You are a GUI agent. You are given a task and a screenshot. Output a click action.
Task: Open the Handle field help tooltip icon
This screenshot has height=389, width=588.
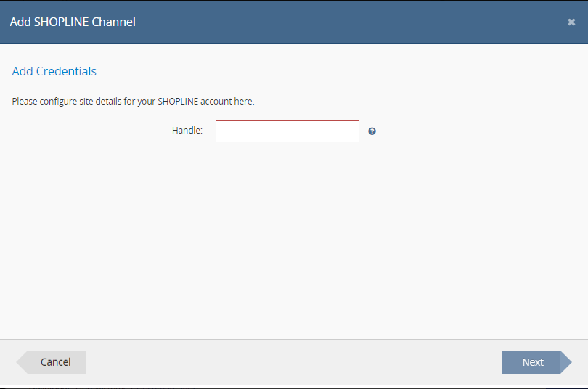pyautogui.click(x=372, y=131)
